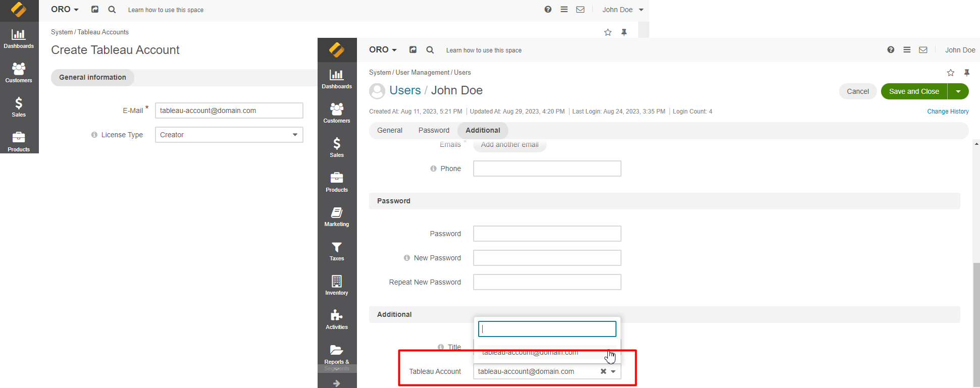The height and width of the screenshot is (388, 980).
Task: Open the Change History link
Action: click(x=948, y=112)
